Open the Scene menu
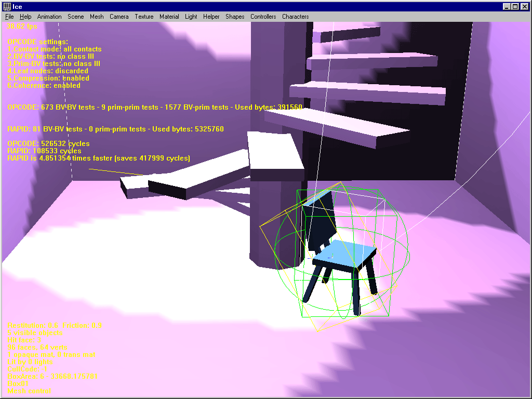This screenshot has width=532, height=399. pyautogui.click(x=76, y=17)
